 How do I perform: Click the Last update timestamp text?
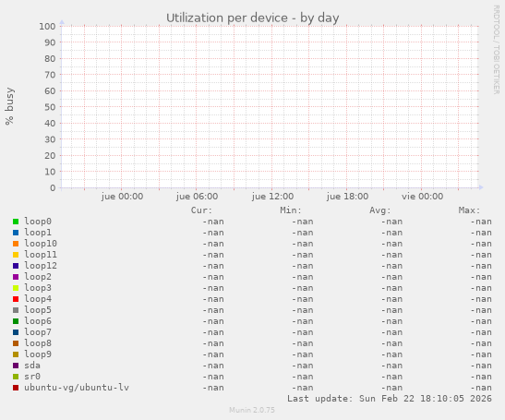(390, 399)
